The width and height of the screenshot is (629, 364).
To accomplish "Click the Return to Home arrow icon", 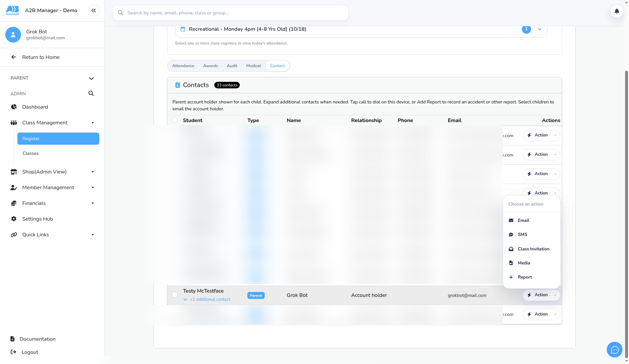I will 13,57.
